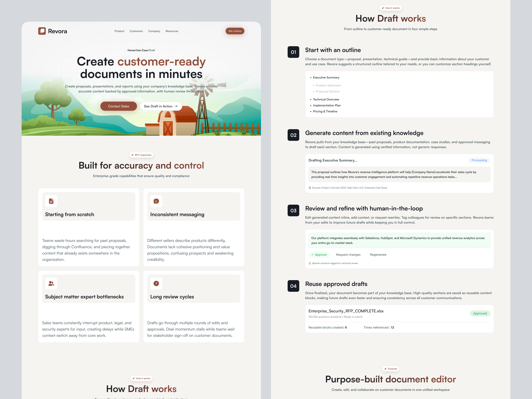Click Request changes on the reviewed section
The width and height of the screenshot is (532, 399).
(x=348, y=255)
